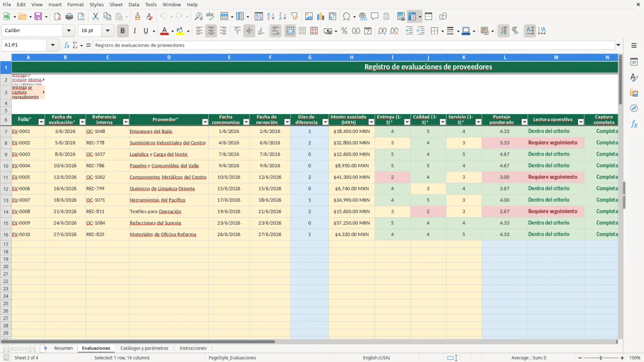Select column header D
Screen dimensions: 644x362
pyautogui.click(x=169, y=57)
